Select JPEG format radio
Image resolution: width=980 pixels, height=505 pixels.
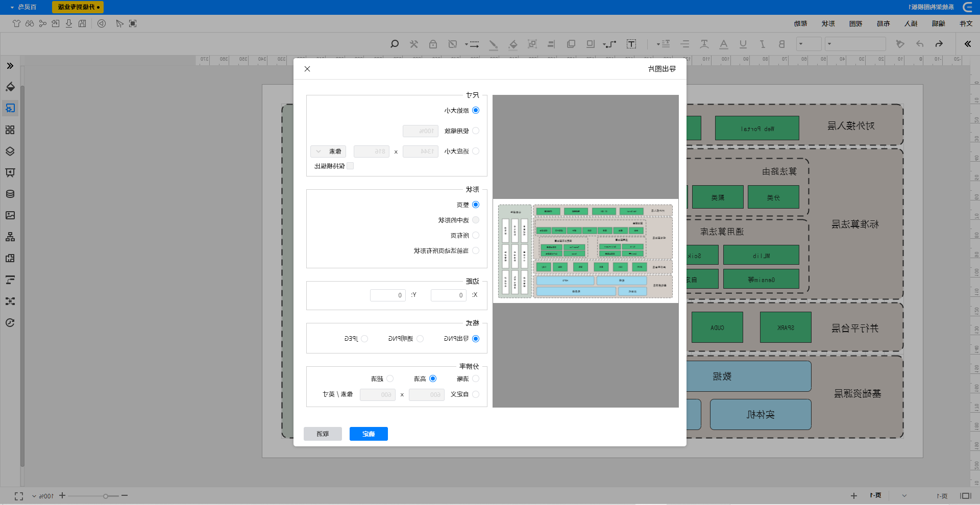click(364, 339)
